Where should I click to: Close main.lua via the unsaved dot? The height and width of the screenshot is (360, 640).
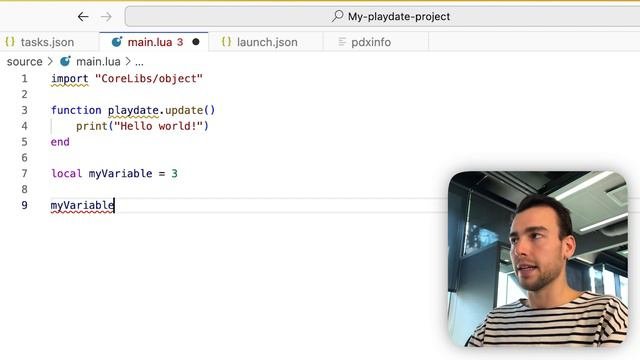[196, 42]
